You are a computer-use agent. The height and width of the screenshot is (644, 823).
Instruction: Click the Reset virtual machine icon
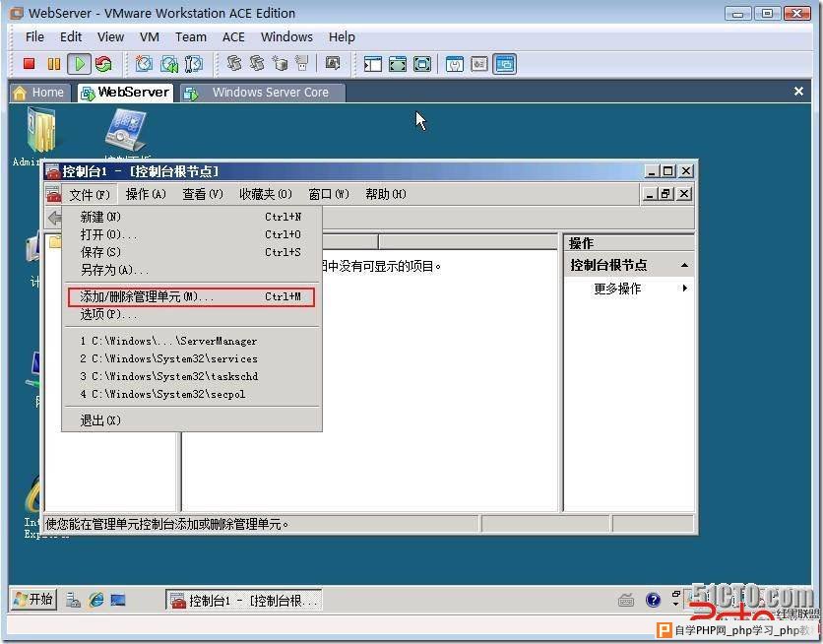[x=104, y=64]
